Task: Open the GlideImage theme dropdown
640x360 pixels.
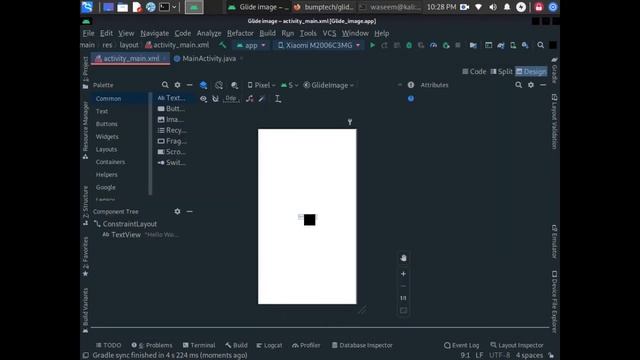Action: click(329, 85)
